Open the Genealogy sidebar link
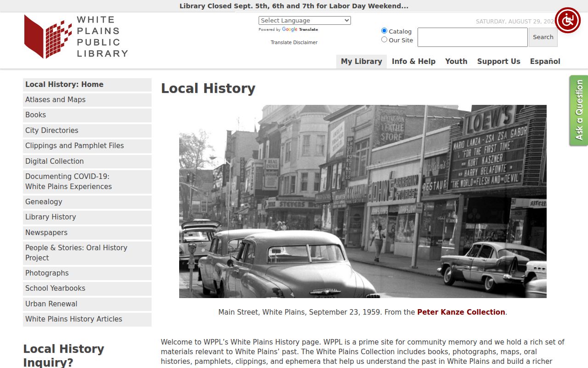This screenshot has width=588, height=368. point(87,202)
